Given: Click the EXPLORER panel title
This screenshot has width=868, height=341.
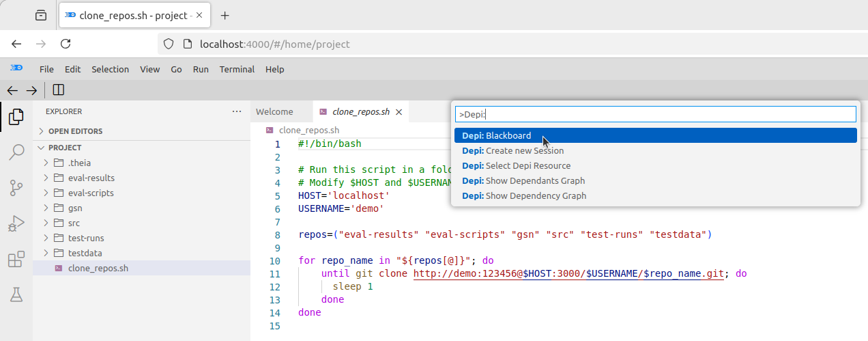Looking at the screenshot, I should tap(63, 111).
